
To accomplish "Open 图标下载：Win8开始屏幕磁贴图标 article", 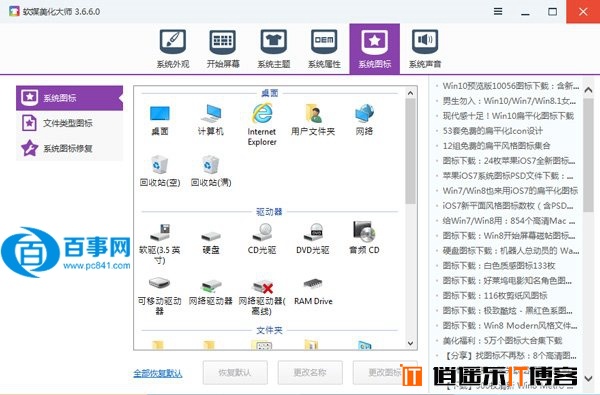I will pyautogui.click(x=509, y=236).
